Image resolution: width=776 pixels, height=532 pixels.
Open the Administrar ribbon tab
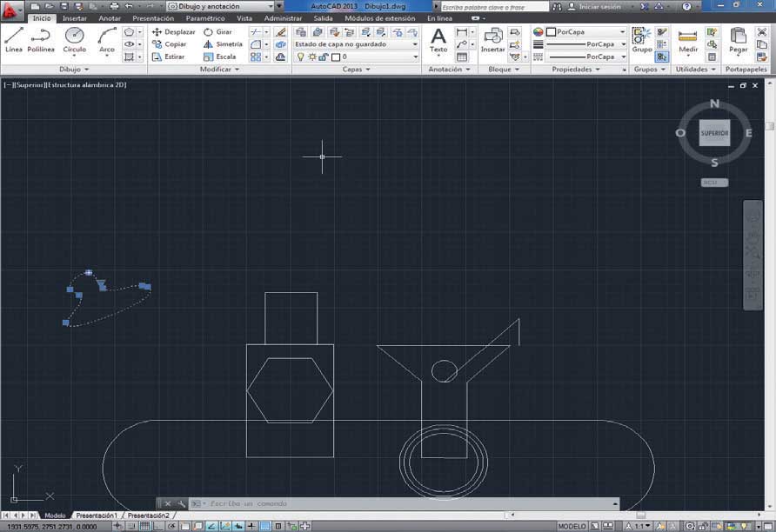click(x=283, y=18)
